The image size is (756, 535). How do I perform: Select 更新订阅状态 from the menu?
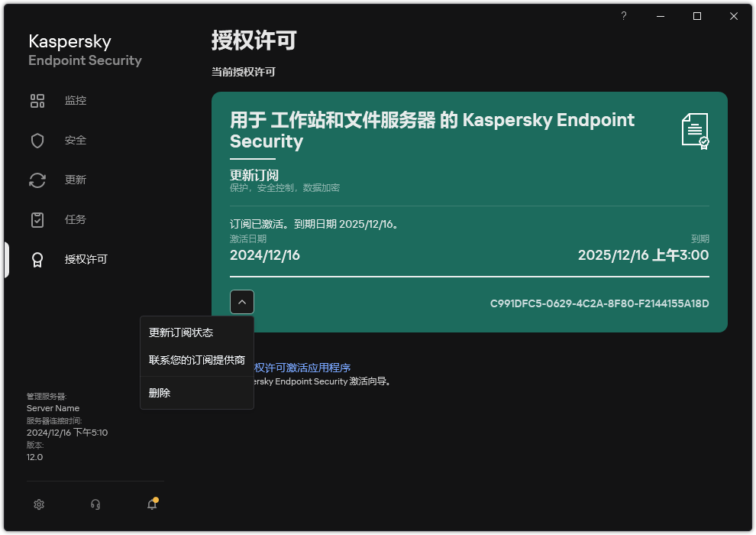point(181,332)
